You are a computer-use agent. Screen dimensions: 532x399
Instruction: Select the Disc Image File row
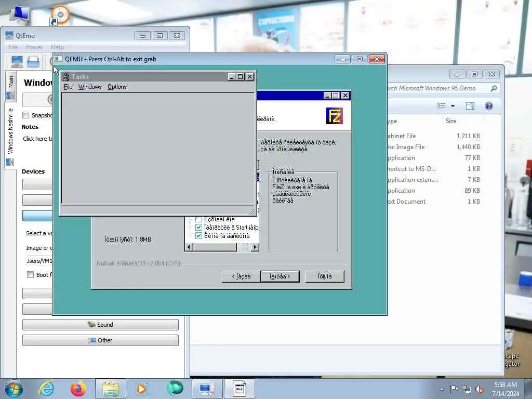pos(434,147)
